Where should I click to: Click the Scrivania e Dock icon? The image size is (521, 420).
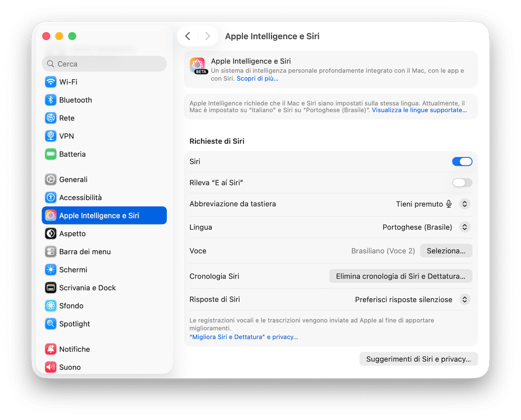(x=51, y=288)
